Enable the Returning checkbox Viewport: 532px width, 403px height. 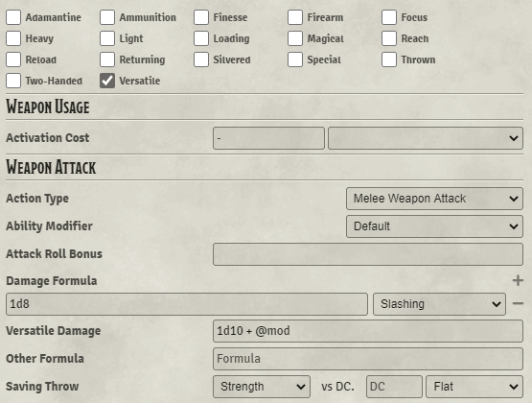pos(107,59)
